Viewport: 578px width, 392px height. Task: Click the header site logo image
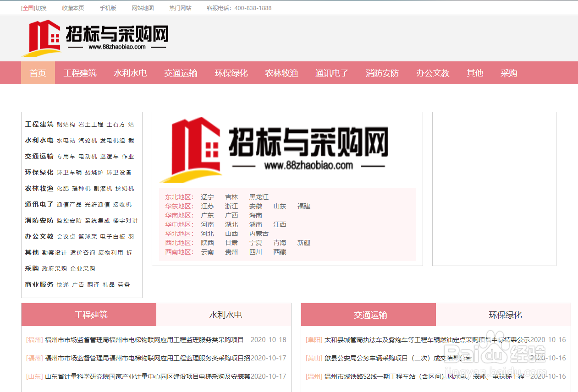coord(95,38)
